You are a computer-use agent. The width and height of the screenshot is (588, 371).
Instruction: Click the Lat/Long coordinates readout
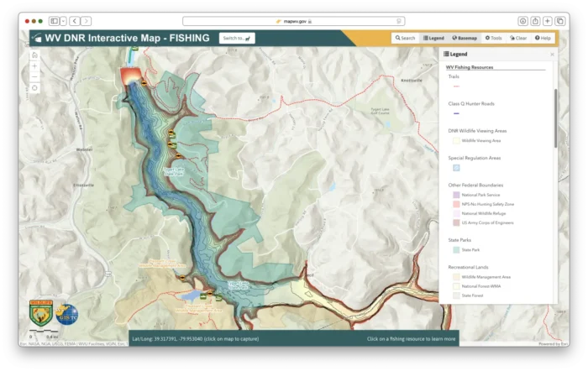(x=196, y=339)
